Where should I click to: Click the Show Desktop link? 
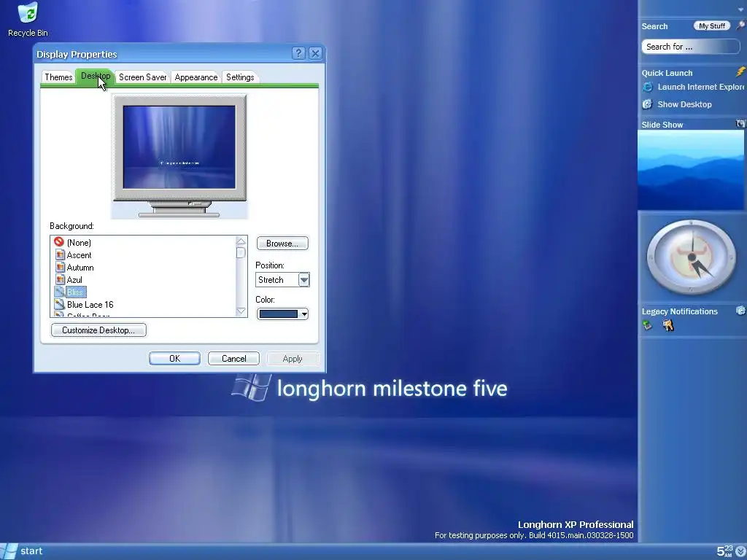click(x=684, y=104)
